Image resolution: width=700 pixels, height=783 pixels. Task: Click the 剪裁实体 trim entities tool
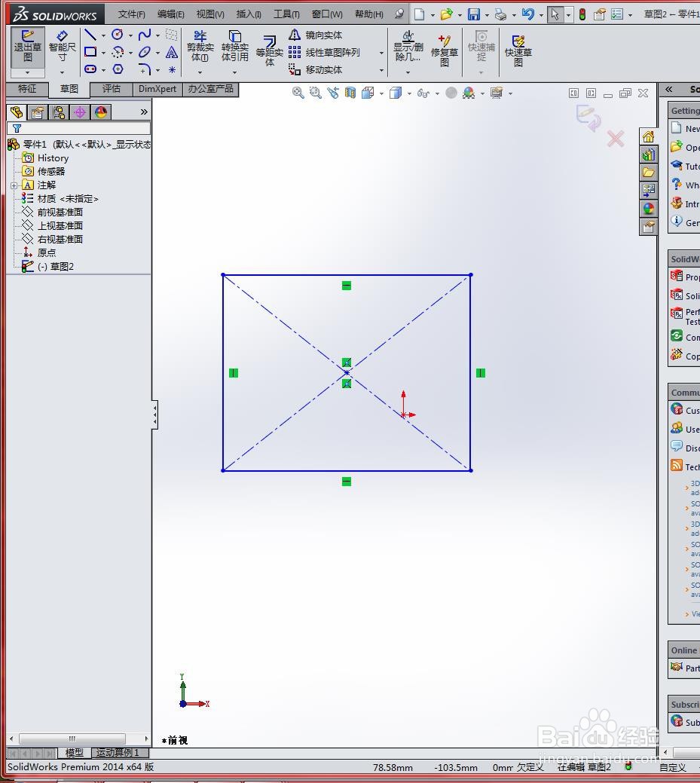[x=200, y=46]
